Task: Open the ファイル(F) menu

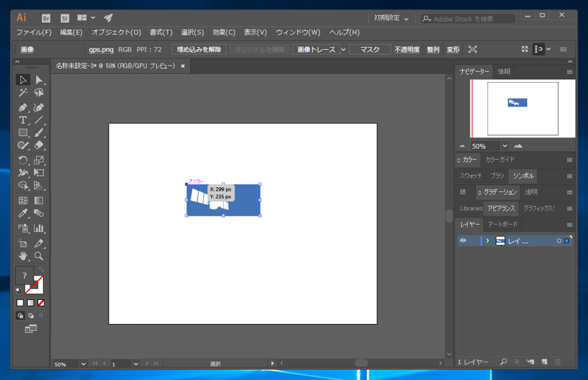Action: click(x=34, y=32)
